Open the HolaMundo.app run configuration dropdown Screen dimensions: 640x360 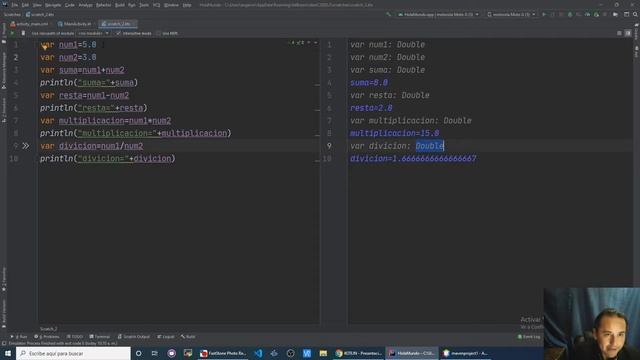[x=438, y=14]
